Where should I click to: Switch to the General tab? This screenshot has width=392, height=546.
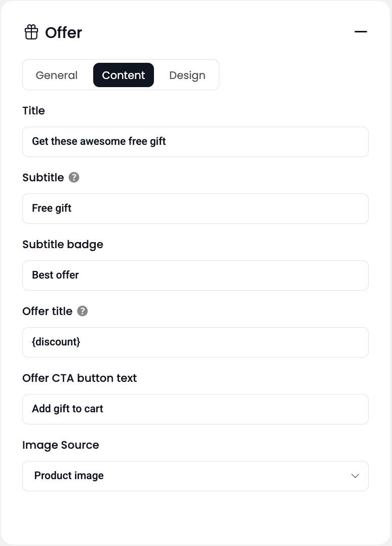[57, 75]
